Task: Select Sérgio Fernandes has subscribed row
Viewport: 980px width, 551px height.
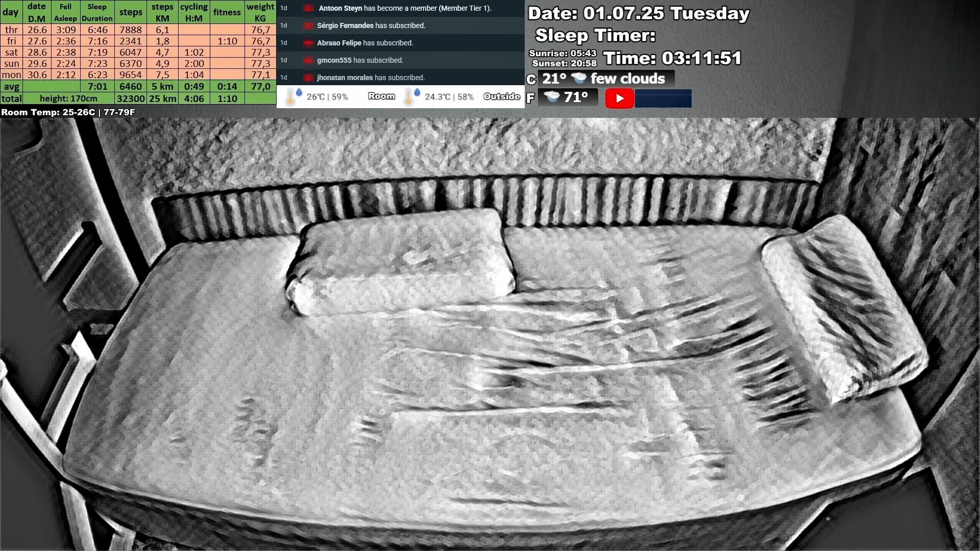Action: pyautogui.click(x=401, y=26)
